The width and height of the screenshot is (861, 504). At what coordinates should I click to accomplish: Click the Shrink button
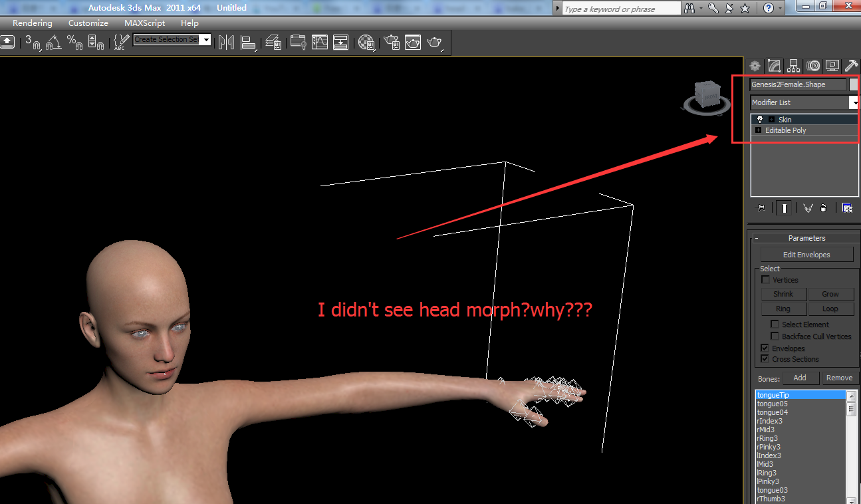783,294
